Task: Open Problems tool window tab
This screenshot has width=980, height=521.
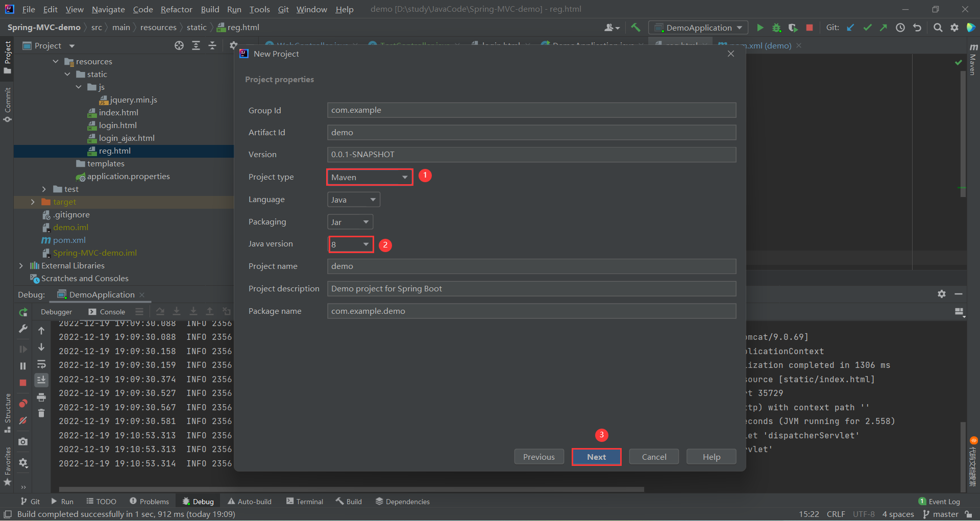Action: click(149, 502)
